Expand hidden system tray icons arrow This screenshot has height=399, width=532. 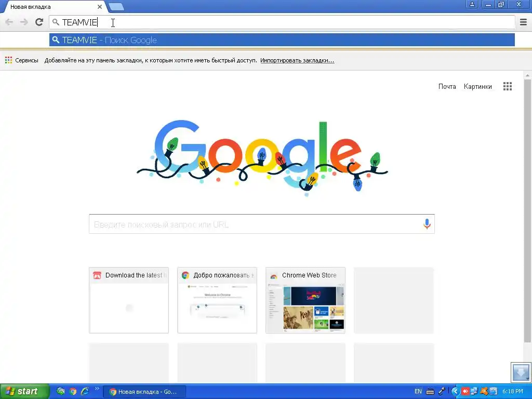click(x=455, y=392)
